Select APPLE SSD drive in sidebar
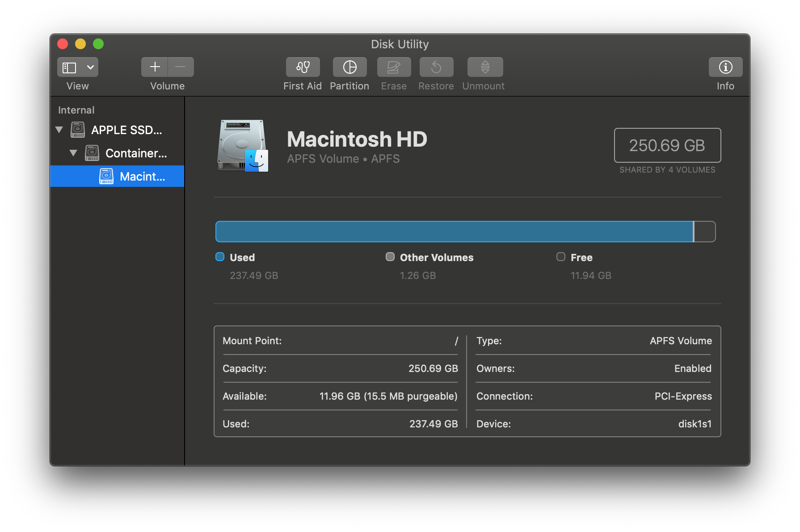This screenshot has width=800, height=532. click(117, 130)
